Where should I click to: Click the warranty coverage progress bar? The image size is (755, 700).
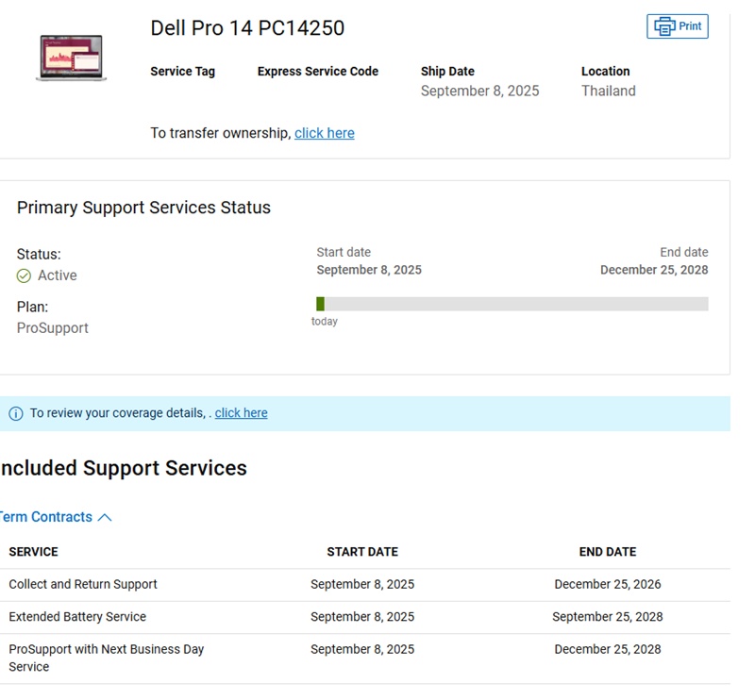point(514,304)
